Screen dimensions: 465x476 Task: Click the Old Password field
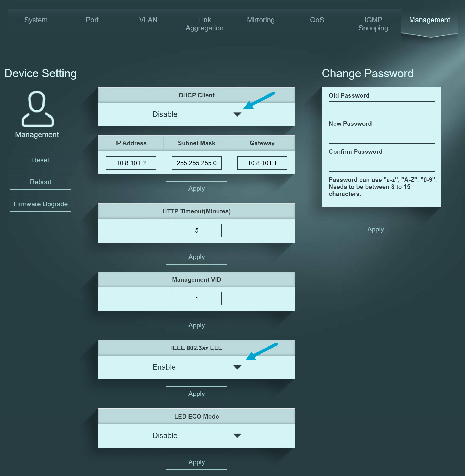click(x=381, y=108)
